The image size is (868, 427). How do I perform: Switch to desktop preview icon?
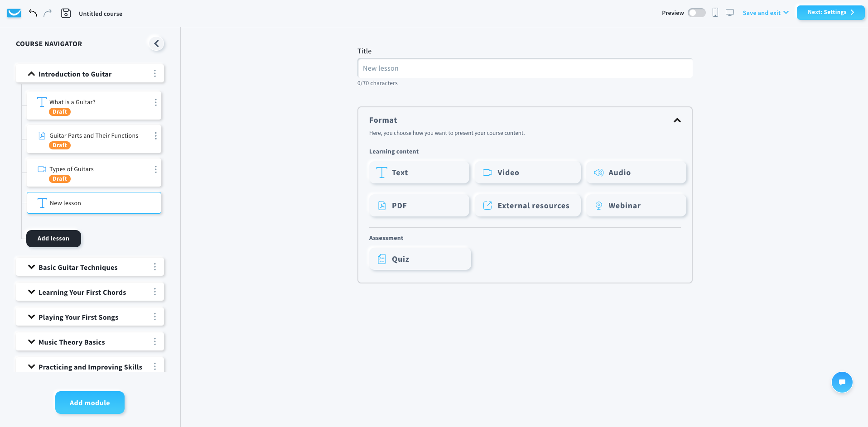click(730, 13)
